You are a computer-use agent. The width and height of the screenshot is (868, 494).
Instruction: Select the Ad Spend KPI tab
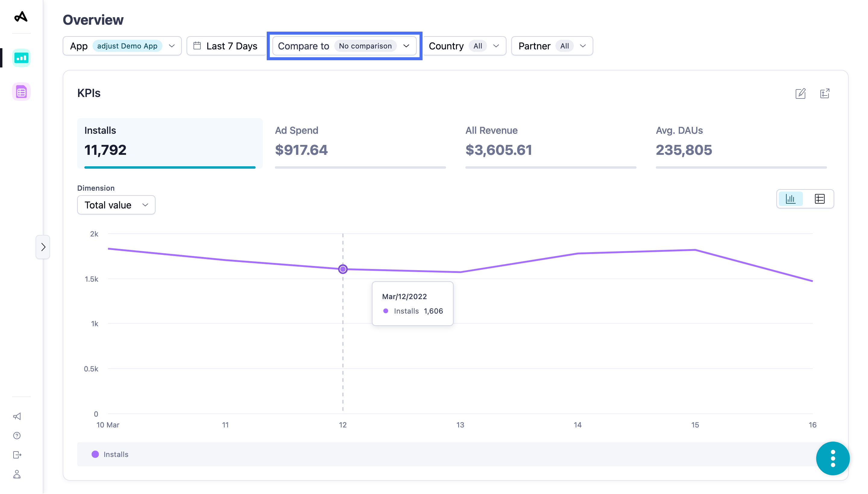(360, 143)
